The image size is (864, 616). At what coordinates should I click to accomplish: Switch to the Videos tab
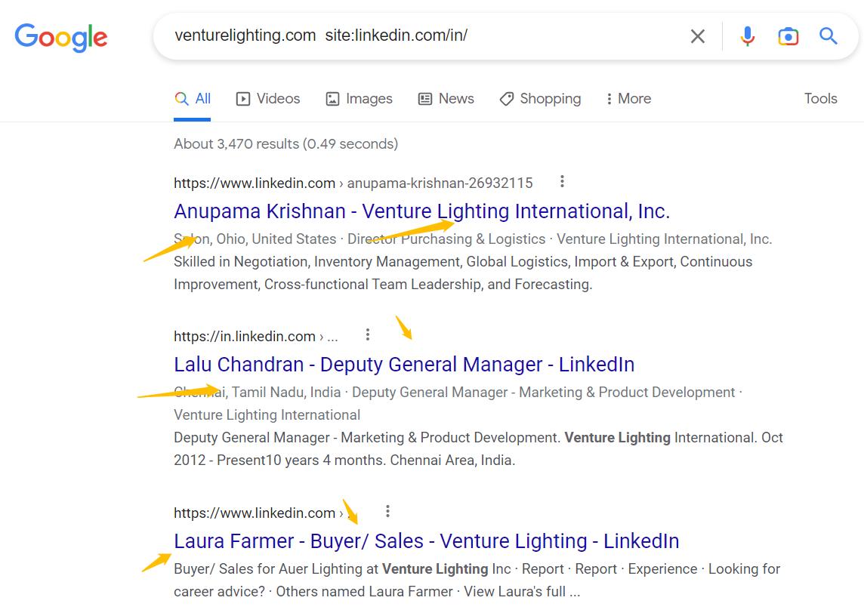268,99
